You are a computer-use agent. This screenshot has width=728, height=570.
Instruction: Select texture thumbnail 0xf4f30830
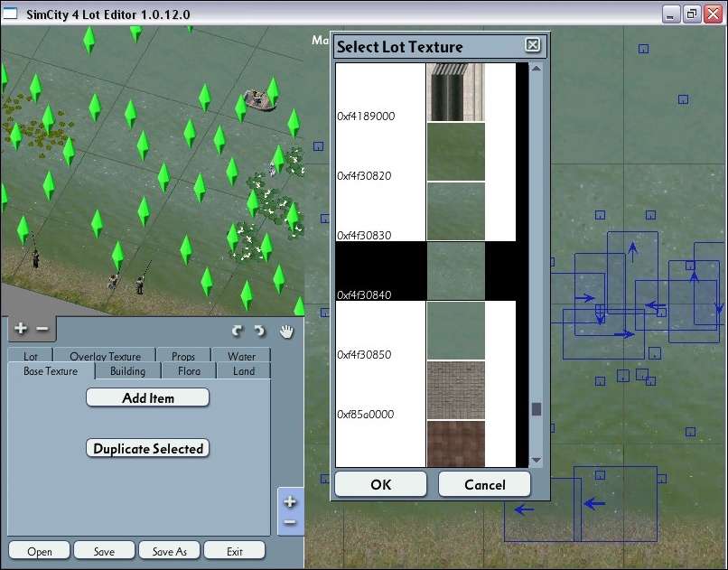pos(456,211)
